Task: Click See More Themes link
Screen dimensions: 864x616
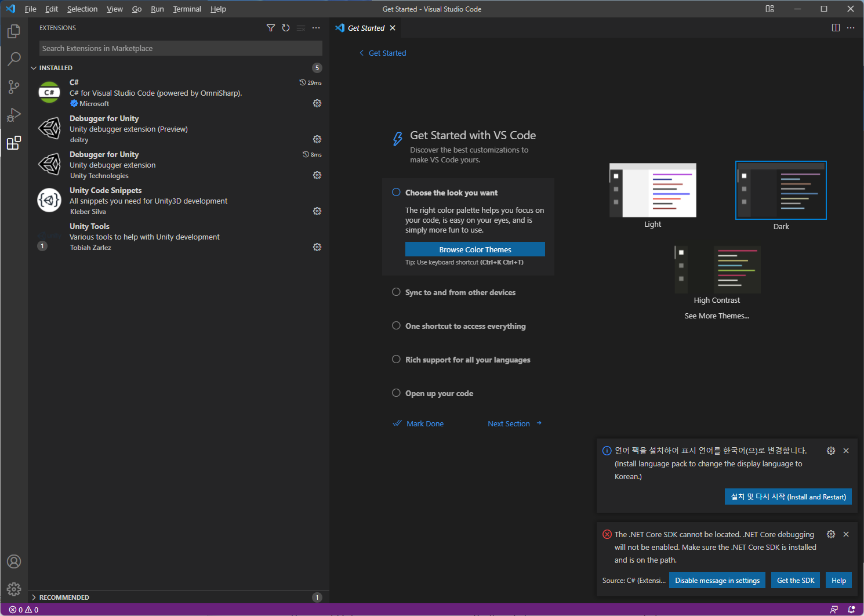Action: click(717, 316)
